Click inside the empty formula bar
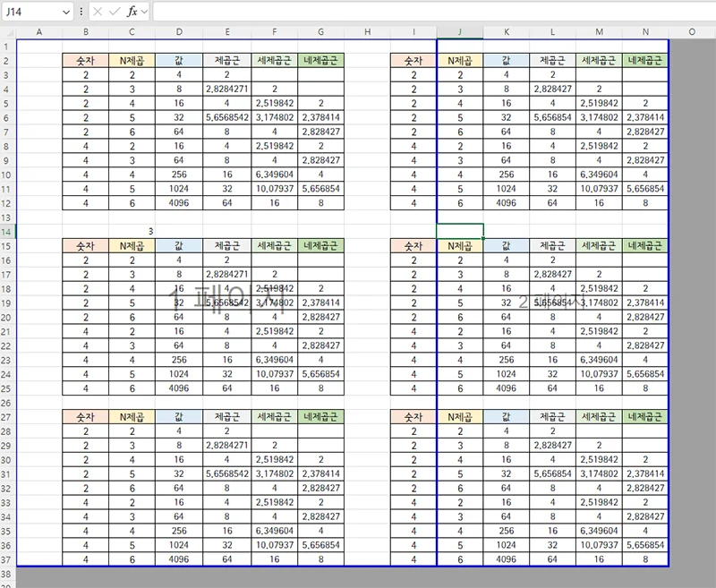716x588 pixels. pos(434,12)
